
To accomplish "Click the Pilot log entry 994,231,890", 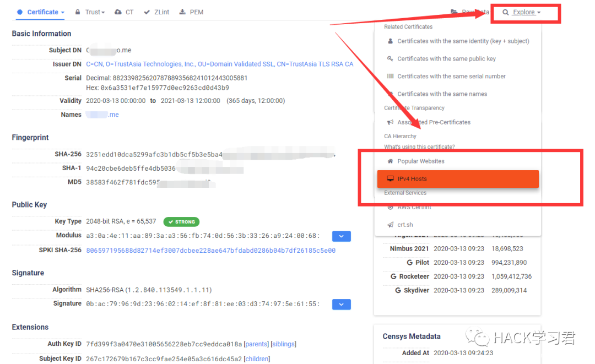I will click(509, 263).
